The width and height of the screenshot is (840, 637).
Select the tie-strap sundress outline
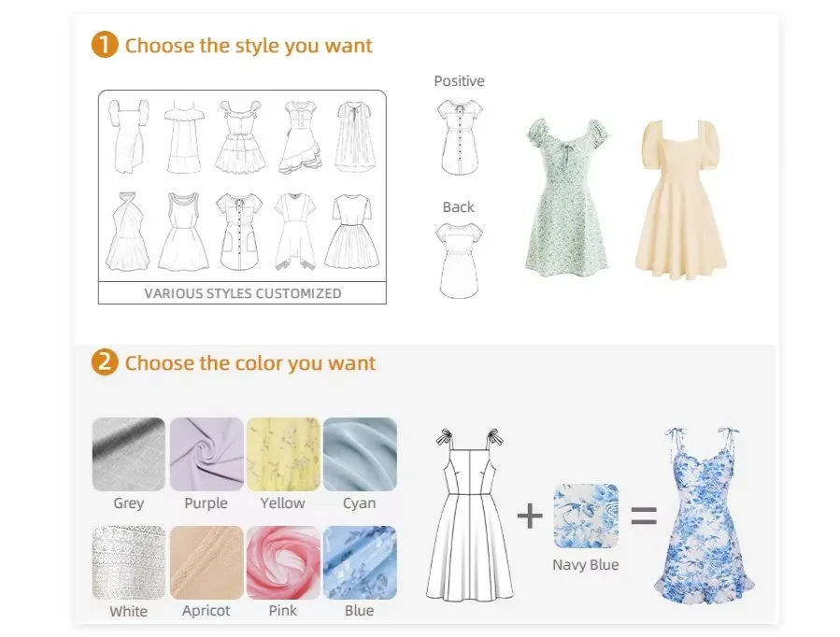coord(470,514)
